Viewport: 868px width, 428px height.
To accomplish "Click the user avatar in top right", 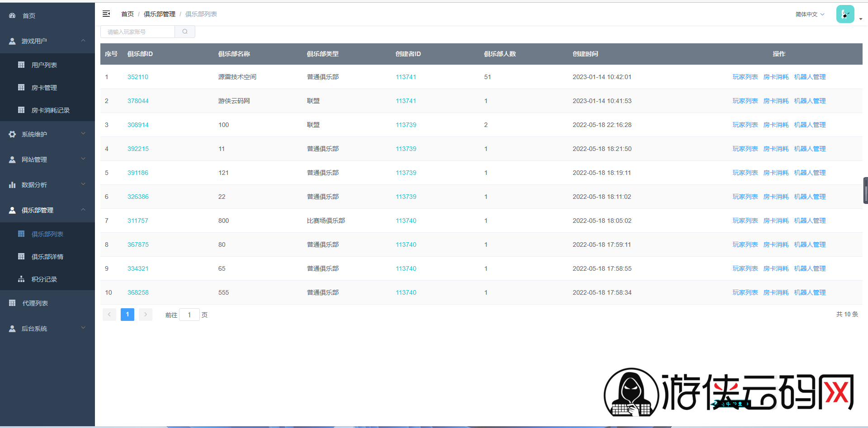I will [x=844, y=14].
